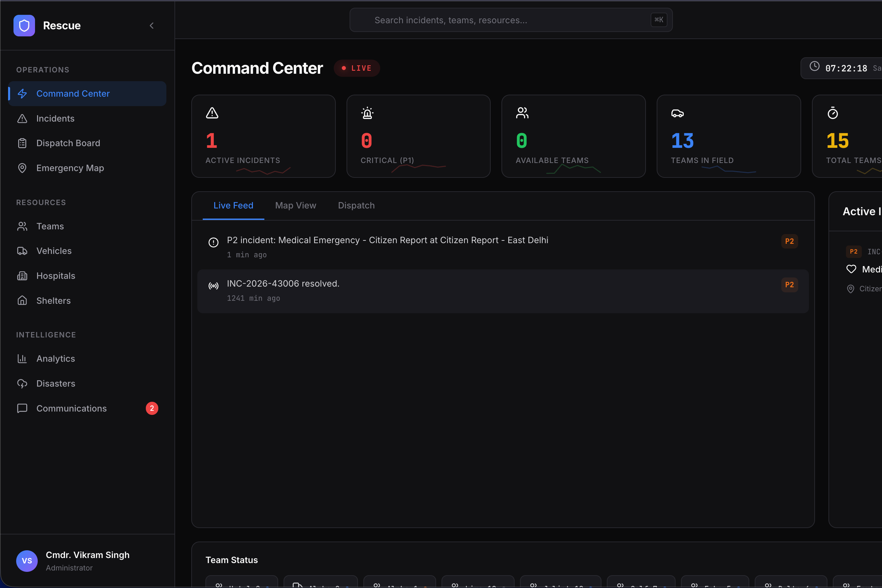Select the Live Feed tab
882x588 pixels.
(x=233, y=205)
